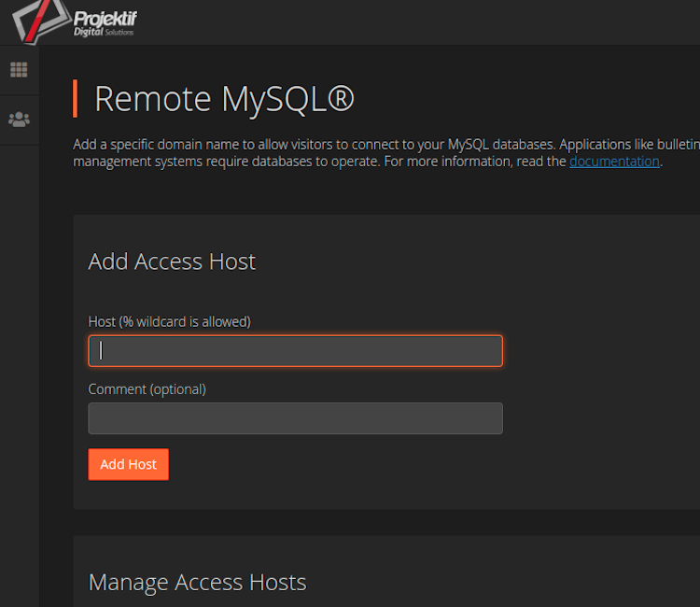Screen dimensions: 700x607
Task: Click the Comment (optional) label
Action: tap(147, 389)
